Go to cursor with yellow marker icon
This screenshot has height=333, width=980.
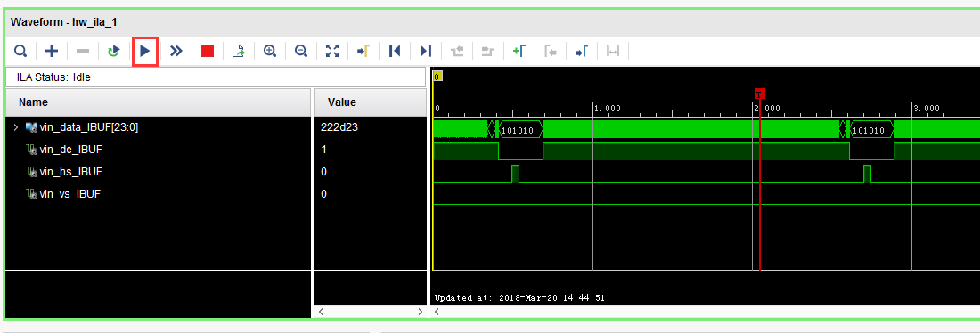(363, 52)
